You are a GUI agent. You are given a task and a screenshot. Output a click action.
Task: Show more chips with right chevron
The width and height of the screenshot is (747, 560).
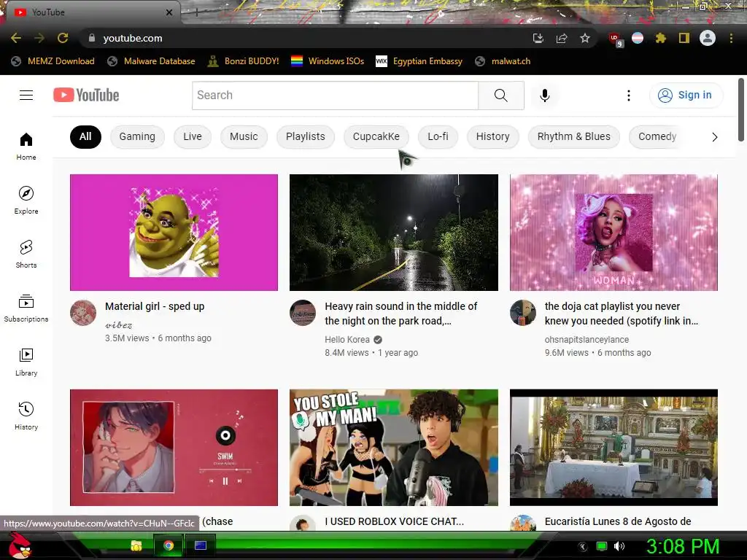coord(714,137)
